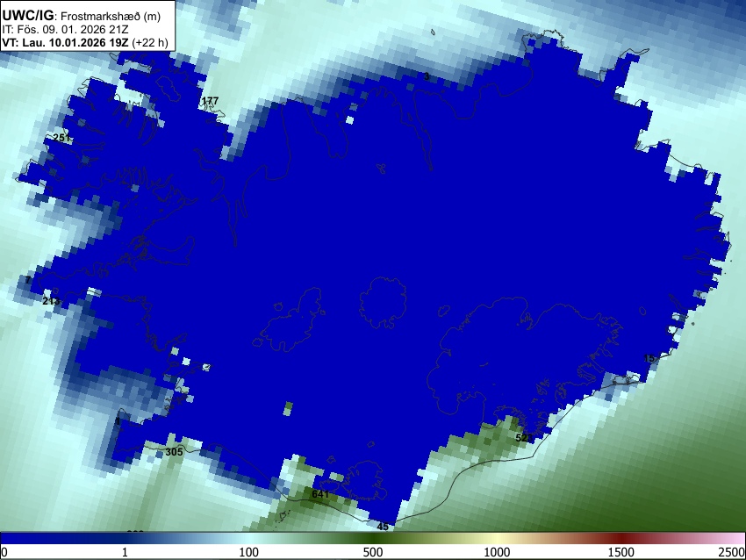The height and width of the screenshot is (560, 746).
Task: Click the 'UWC/IG' title text
Action: [27, 15]
